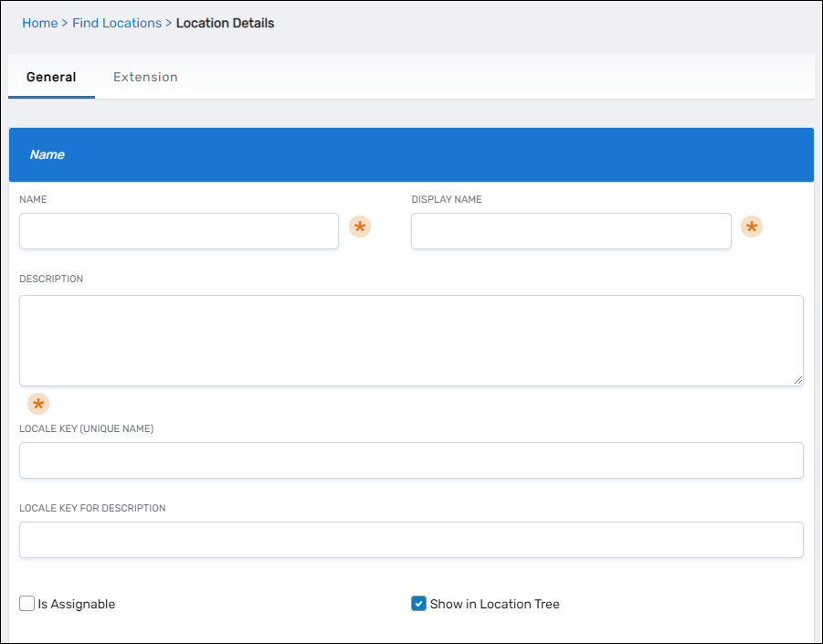This screenshot has width=823, height=644.
Task: Click the 'Show in Location Tree' label text
Action: click(494, 604)
